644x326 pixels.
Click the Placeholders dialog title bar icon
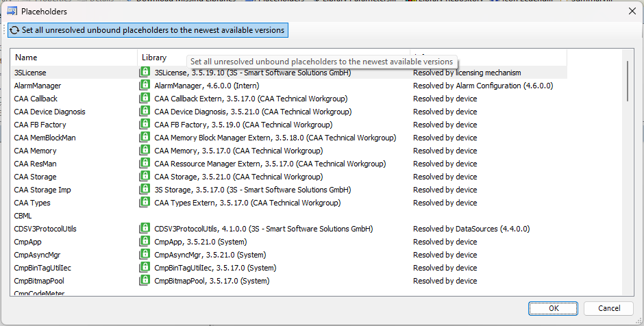coord(12,11)
